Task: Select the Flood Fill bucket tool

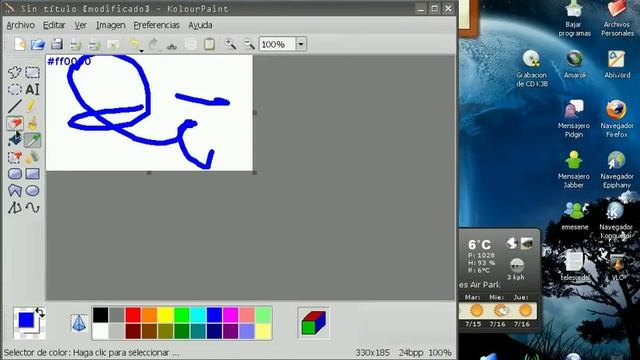Action: 15,140
